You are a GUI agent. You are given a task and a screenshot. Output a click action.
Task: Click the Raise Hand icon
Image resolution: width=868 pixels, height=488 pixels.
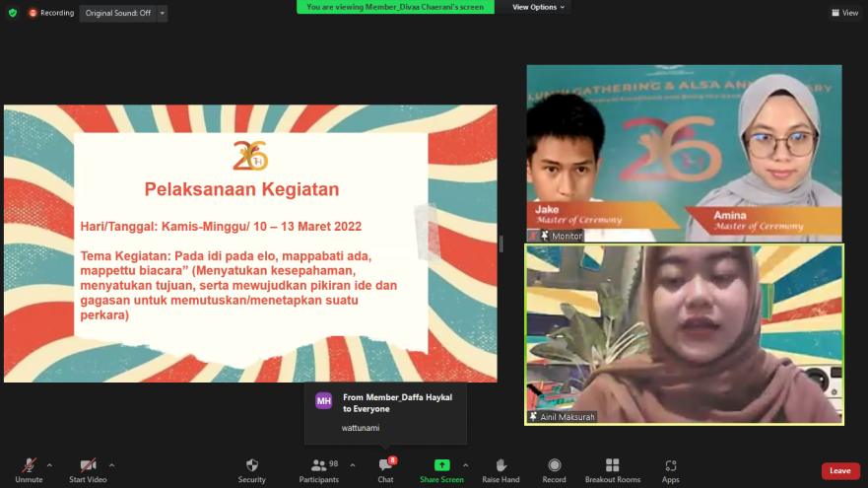[x=501, y=465]
